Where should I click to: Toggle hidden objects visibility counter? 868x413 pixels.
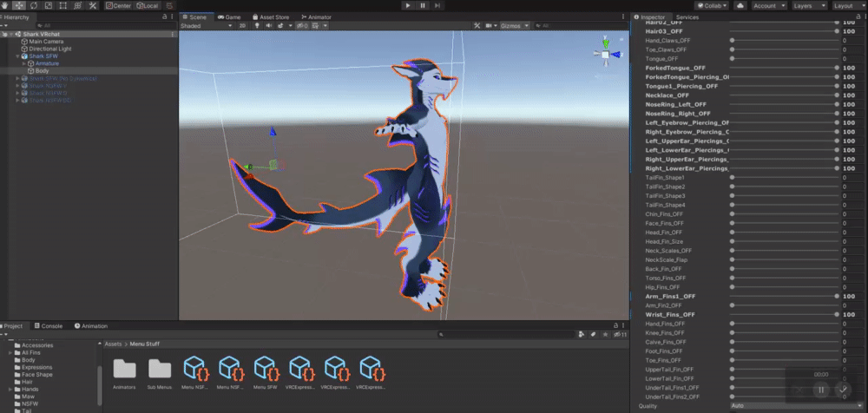click(x=303, y=25)
